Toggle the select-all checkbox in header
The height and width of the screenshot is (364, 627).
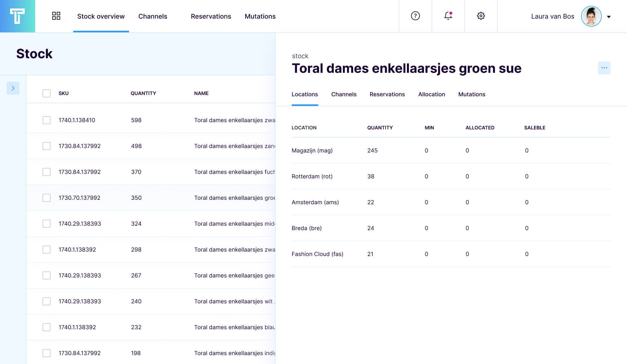(47, 93)
